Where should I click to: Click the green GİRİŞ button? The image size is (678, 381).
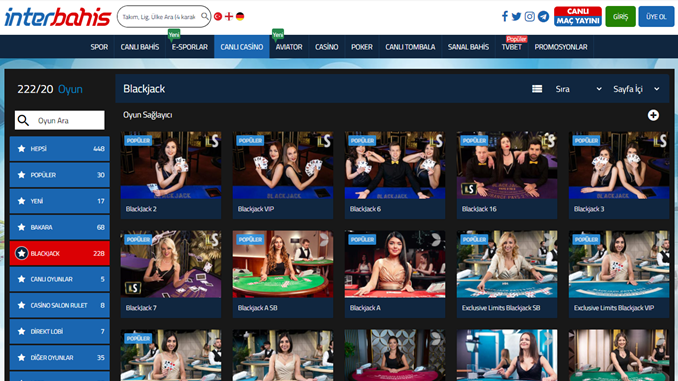click(620, 16)
